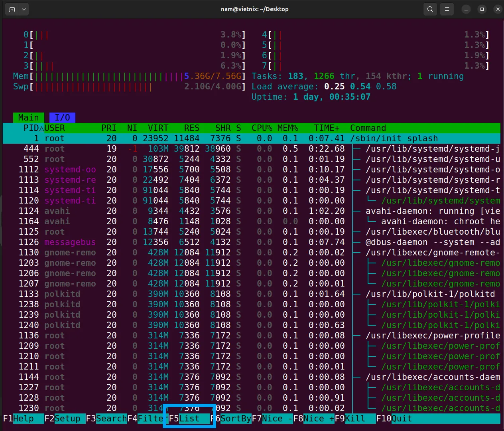The width and height of the screenshot is (504, 431).
Task: Sort by the TIME+ column header
Action: click(327, 128)
